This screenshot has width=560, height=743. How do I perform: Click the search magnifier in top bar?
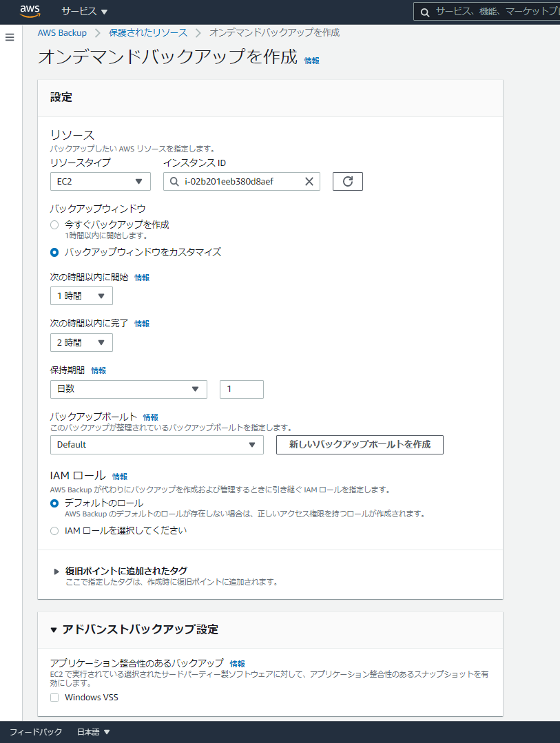point(424,12)
